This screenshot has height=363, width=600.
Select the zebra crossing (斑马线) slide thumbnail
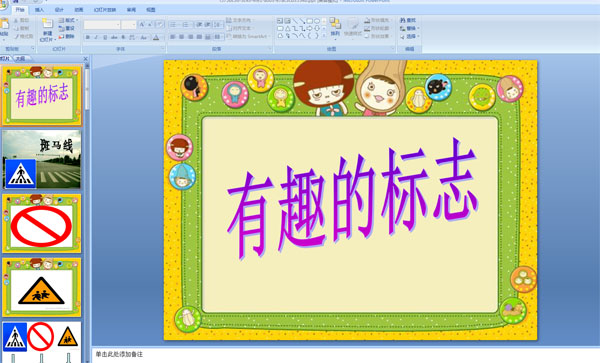click(x=42, y=159)
